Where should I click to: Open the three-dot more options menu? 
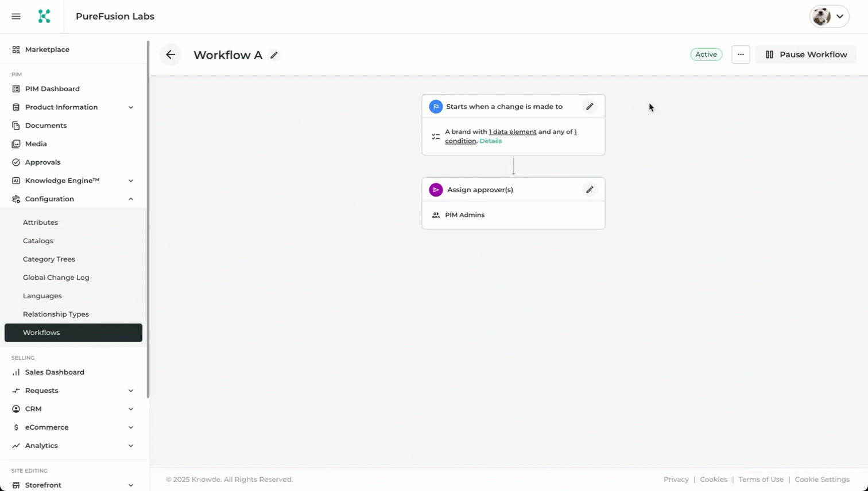[x=741, y=54]
